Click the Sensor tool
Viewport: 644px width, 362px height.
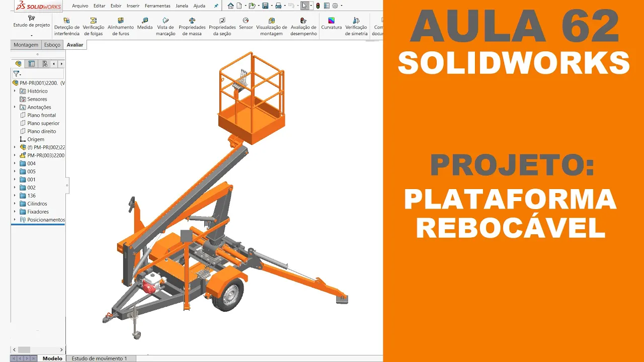click(246, 24)
